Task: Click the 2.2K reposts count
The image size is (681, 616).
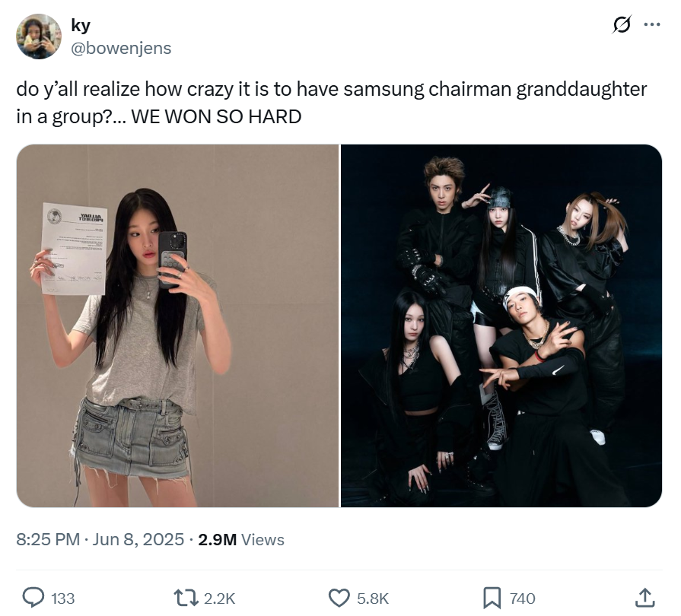Action: click(219, 599)
